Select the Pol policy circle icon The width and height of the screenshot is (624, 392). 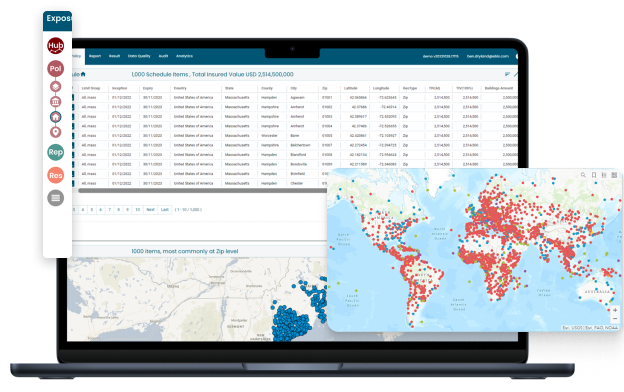(55, 69)
